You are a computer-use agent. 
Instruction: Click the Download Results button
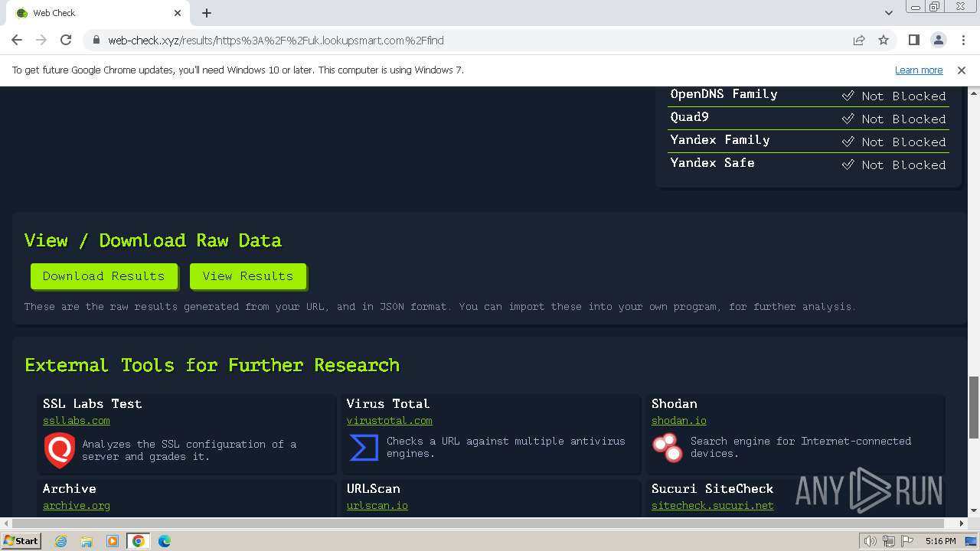[x=103, y=276]
